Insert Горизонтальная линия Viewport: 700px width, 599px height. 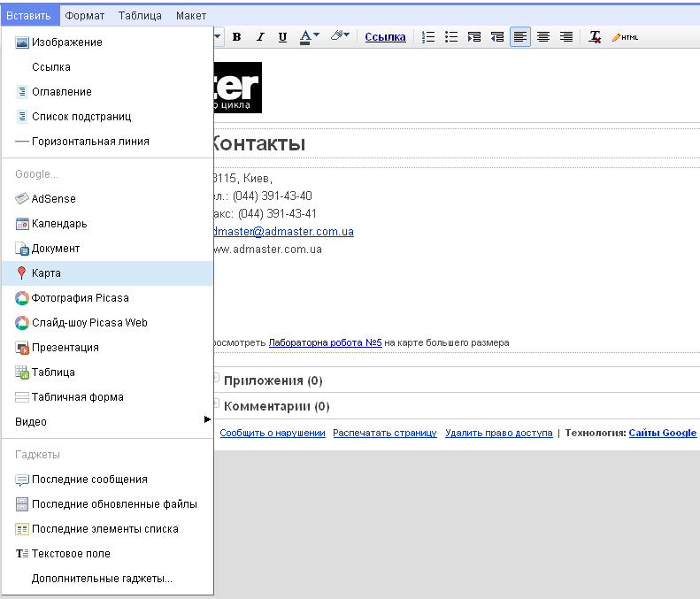[x=107, y=142]
